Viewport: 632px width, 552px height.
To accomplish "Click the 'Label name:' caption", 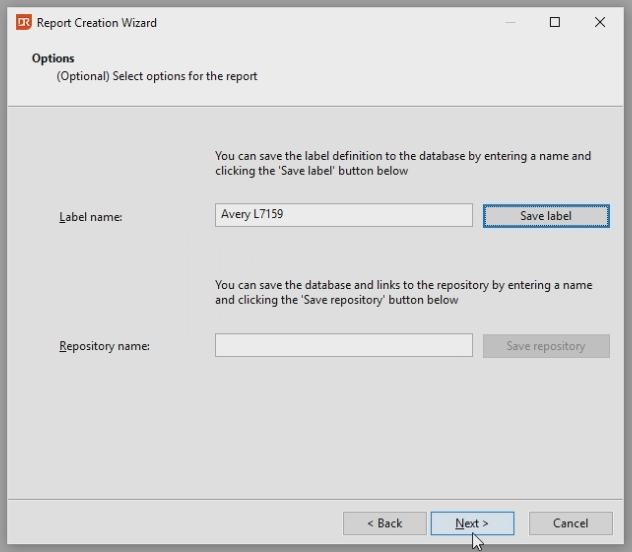I will (90, 216).
